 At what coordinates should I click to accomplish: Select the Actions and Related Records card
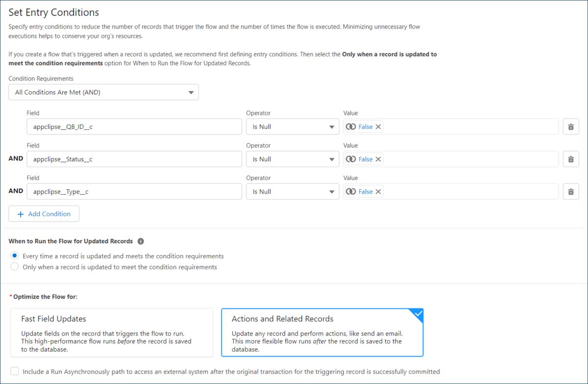coord(322,332)
